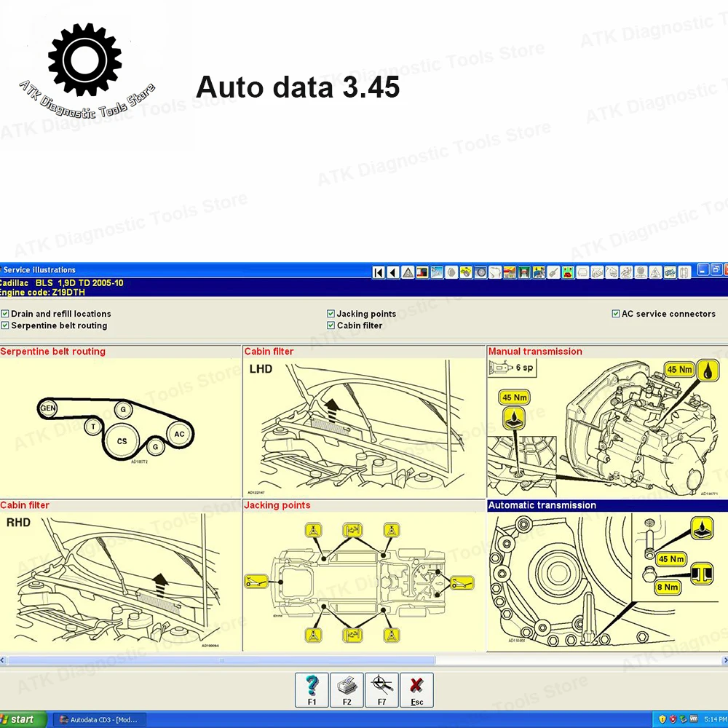Click the horizontal scrollbar thumb
Screen dimensions: 728x728
coord(221,660)
